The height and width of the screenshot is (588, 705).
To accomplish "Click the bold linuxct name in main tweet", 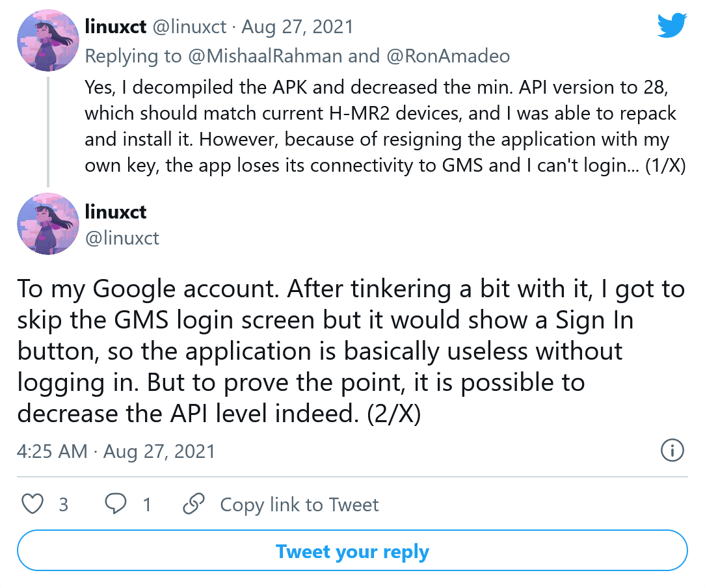I will tap(116, 211).
